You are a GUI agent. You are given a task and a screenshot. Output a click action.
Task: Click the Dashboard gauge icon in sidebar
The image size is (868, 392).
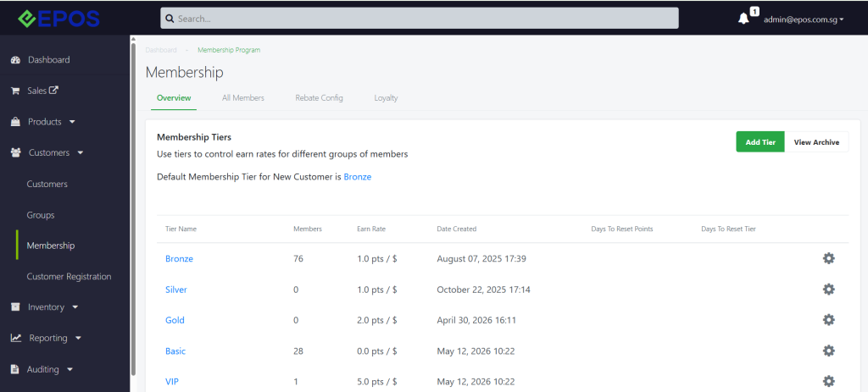tap(15, 60)
